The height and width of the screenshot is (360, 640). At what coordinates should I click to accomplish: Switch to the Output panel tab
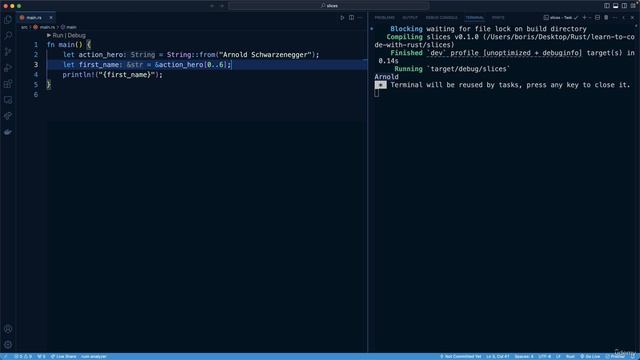coord(410,18)
